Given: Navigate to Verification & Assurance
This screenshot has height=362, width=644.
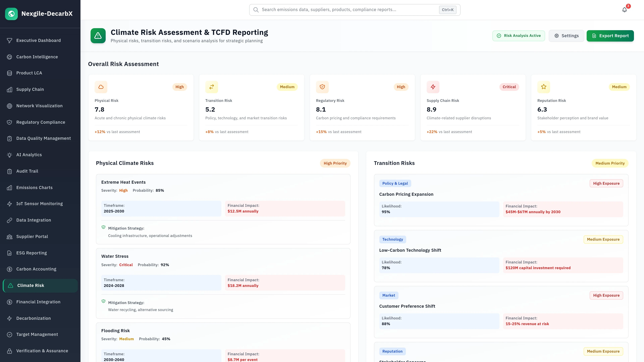Looking at the screenshot, I should pyautogui.click(x=42, y=351).
